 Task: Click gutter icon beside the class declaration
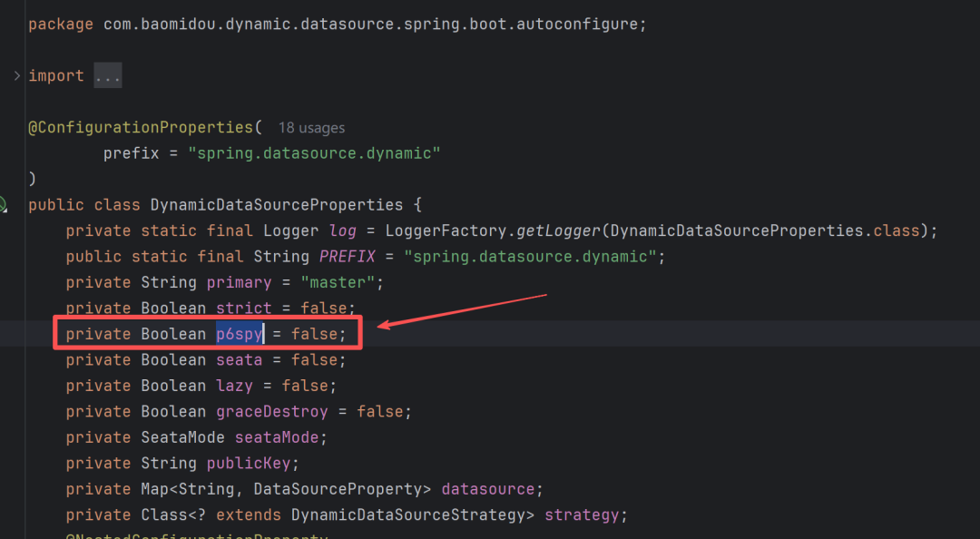tap(3, 204)
